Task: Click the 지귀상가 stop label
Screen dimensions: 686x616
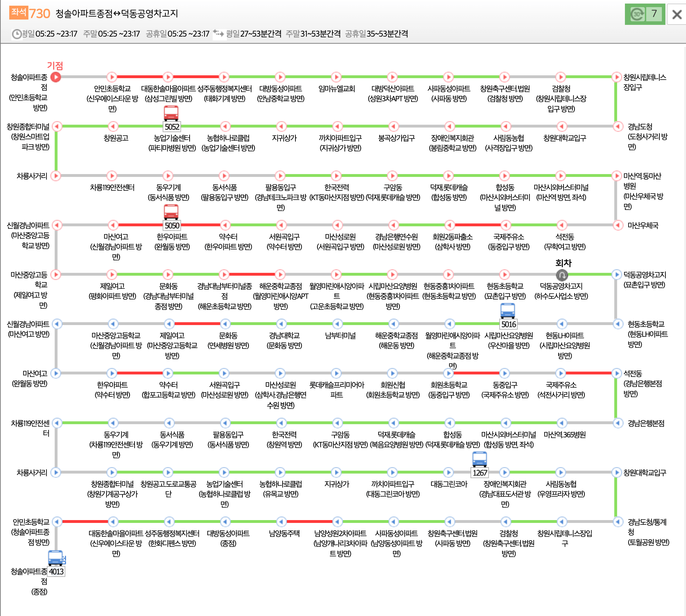Action: click(284, 138)
